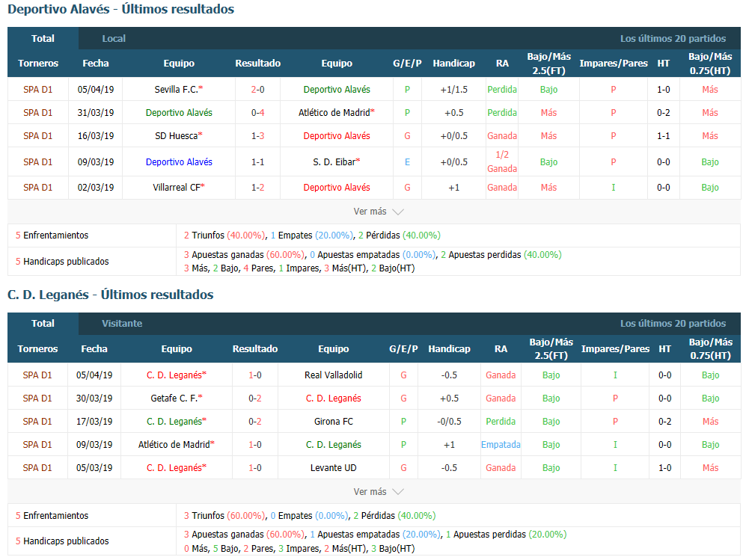Viewport: 749px width, 560px height.
Task: Click the C. D. Leganés link in the Girona FC row
Action: (177, 422)
